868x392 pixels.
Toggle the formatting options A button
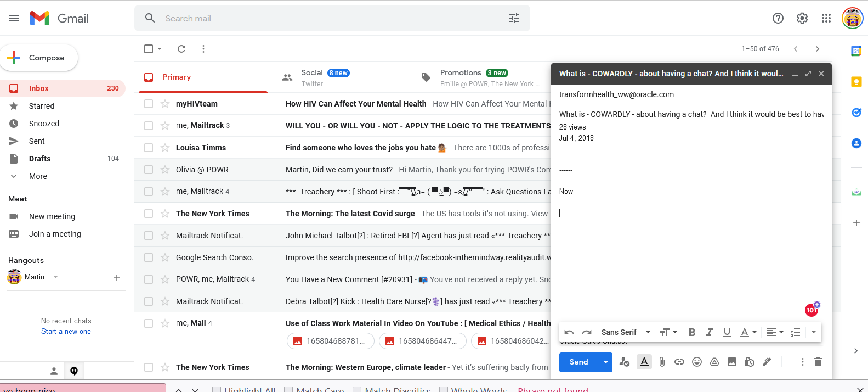tap(644, 362)
